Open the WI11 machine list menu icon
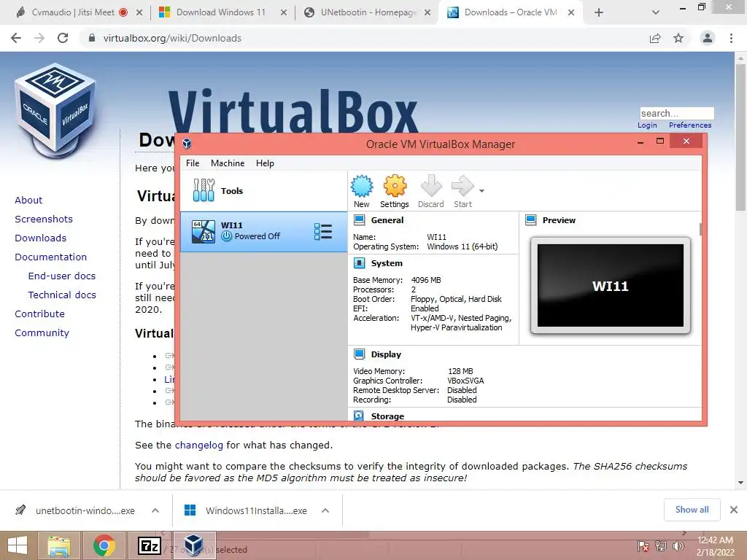 (323, 232)
